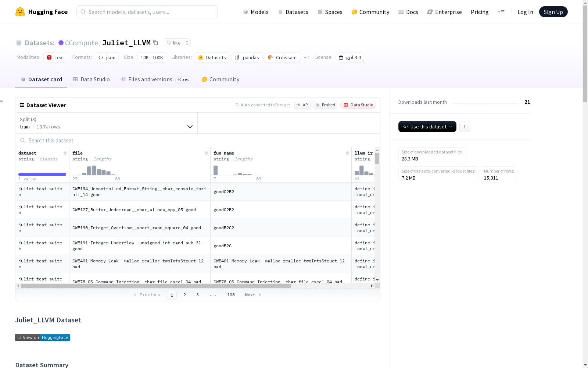Open the top navigation Community link
The image size is (588, 368).
point(370,12)
